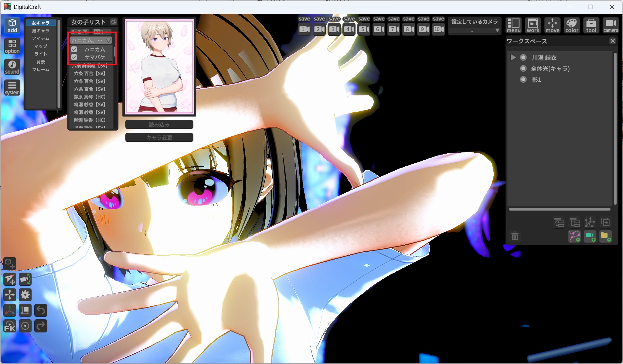Click the trash delete icon in workspace

tap(515, 236)
